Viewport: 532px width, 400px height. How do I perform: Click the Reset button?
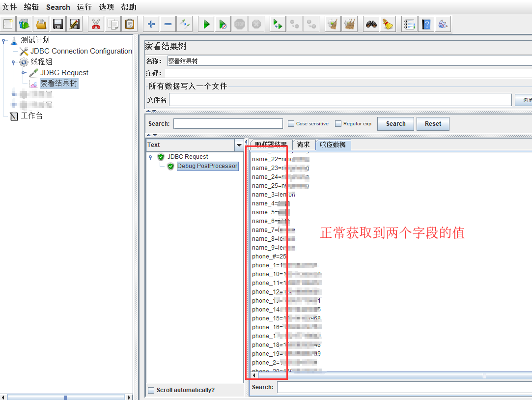coord(433,124)
